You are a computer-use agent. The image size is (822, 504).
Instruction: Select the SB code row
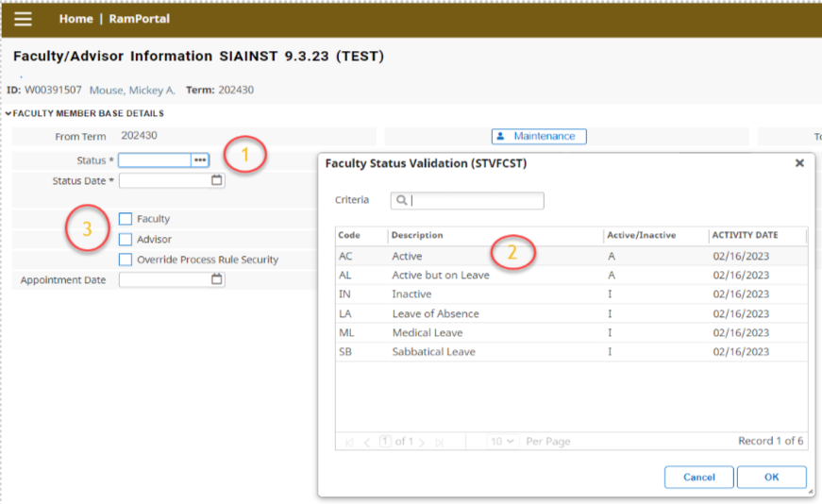[x=571, y=351]
